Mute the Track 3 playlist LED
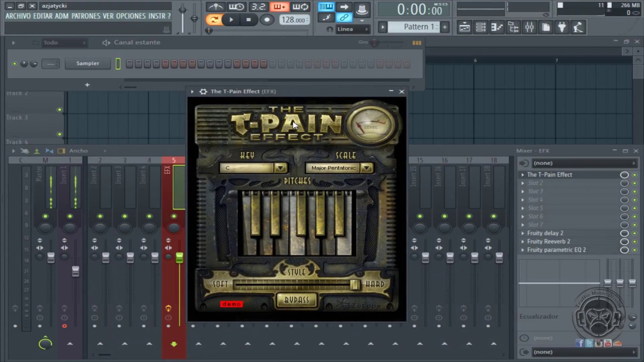 click(x=59, y=134)
